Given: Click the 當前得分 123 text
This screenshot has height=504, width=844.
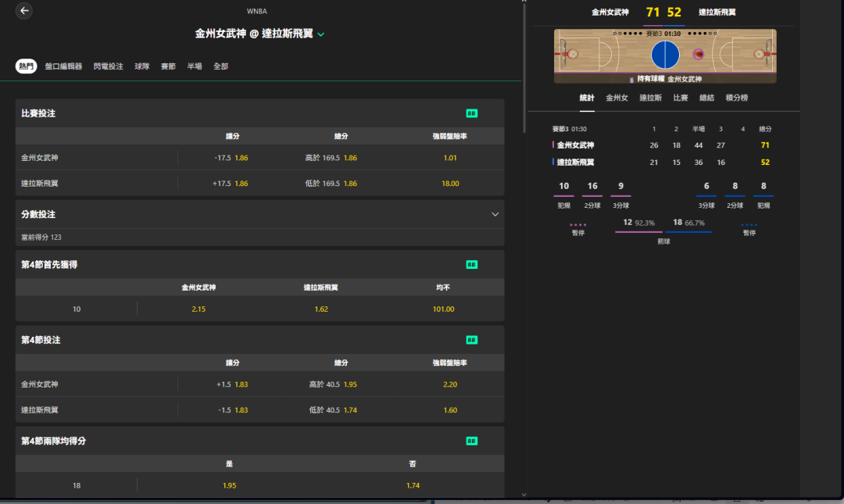Looking at the screenshot, I should point(41,237).
